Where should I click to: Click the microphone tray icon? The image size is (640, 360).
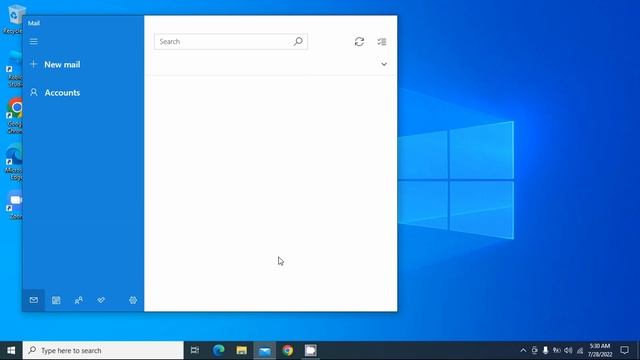coord(545,351)
